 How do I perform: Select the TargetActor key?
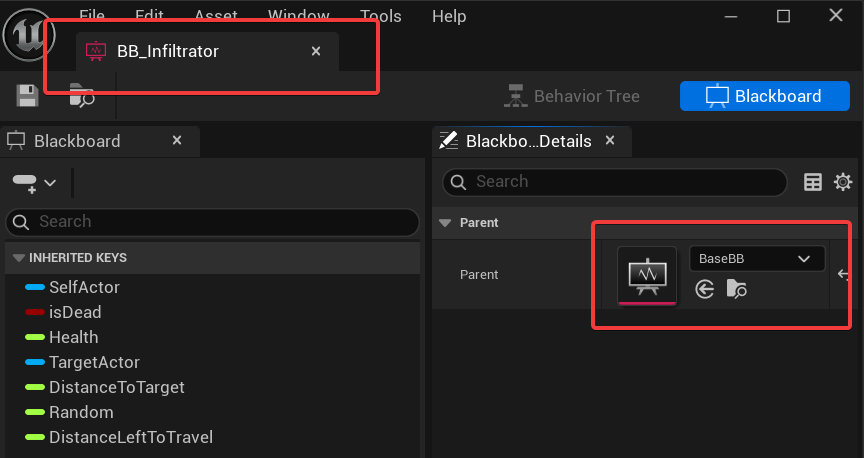pos(94,362)
